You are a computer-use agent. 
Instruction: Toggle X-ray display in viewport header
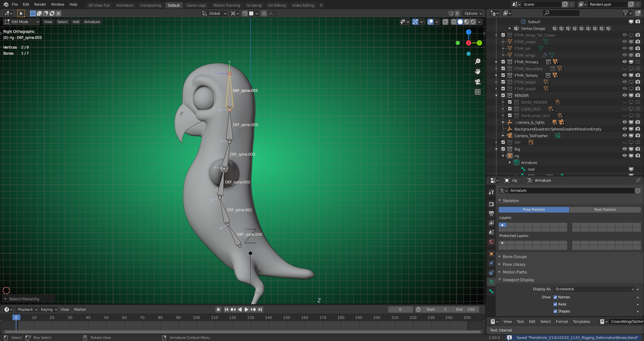[x=445, y=22]
